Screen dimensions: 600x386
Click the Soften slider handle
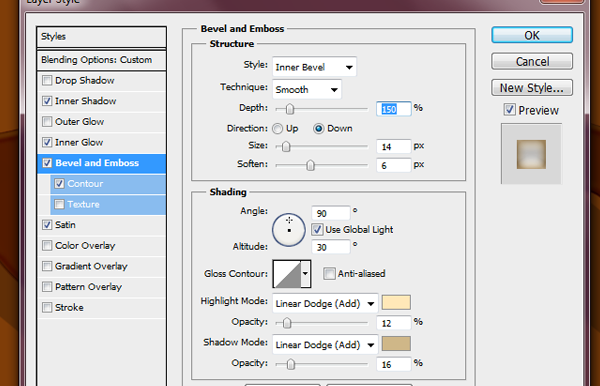click(310, 165)
